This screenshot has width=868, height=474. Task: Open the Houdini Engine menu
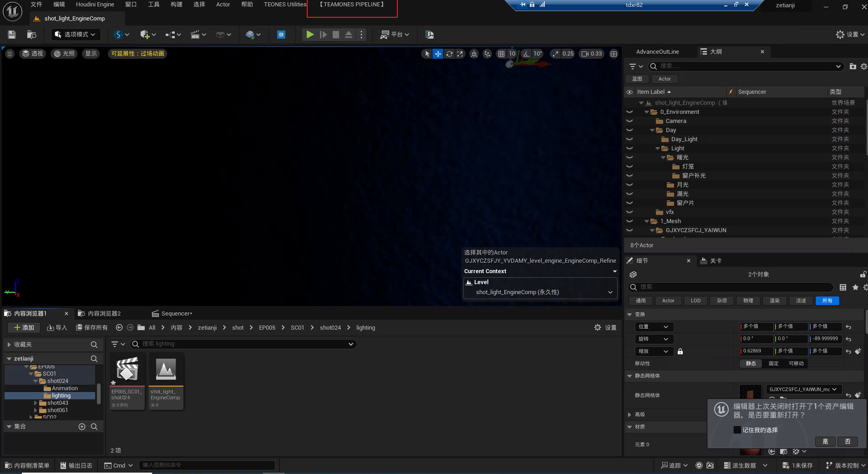[x=95, y=5]
